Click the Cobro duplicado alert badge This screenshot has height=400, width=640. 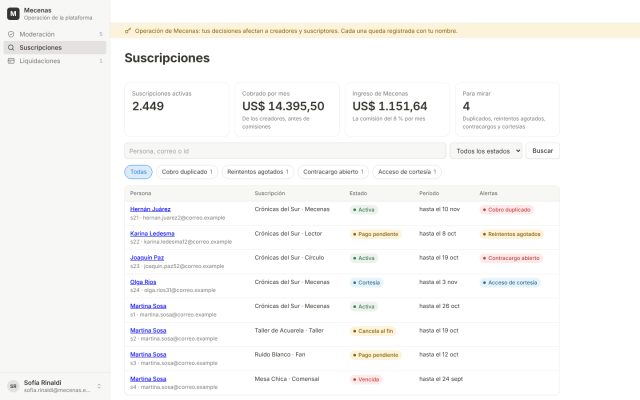click(x=507, y=210)
